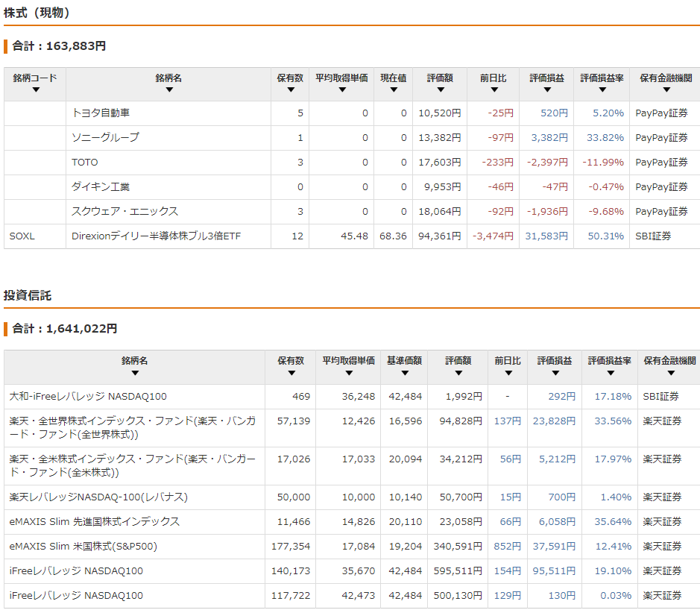Click the SOXL ticker code
This screenshot has width=700, height=610.
point(22,236)
